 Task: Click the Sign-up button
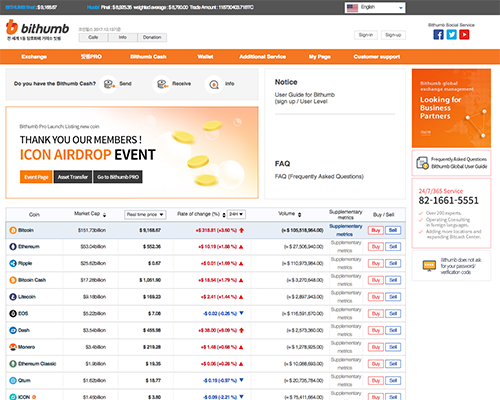coord(393,35)
